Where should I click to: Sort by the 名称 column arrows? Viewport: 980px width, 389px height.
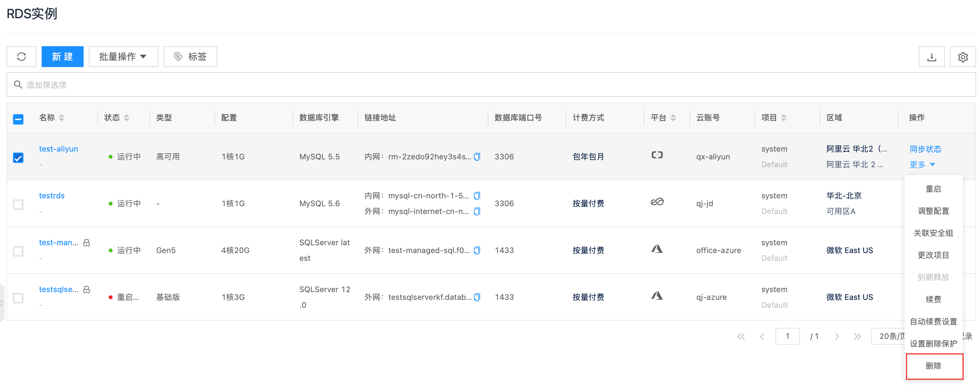pyautogui.click(x=61, y=118)
